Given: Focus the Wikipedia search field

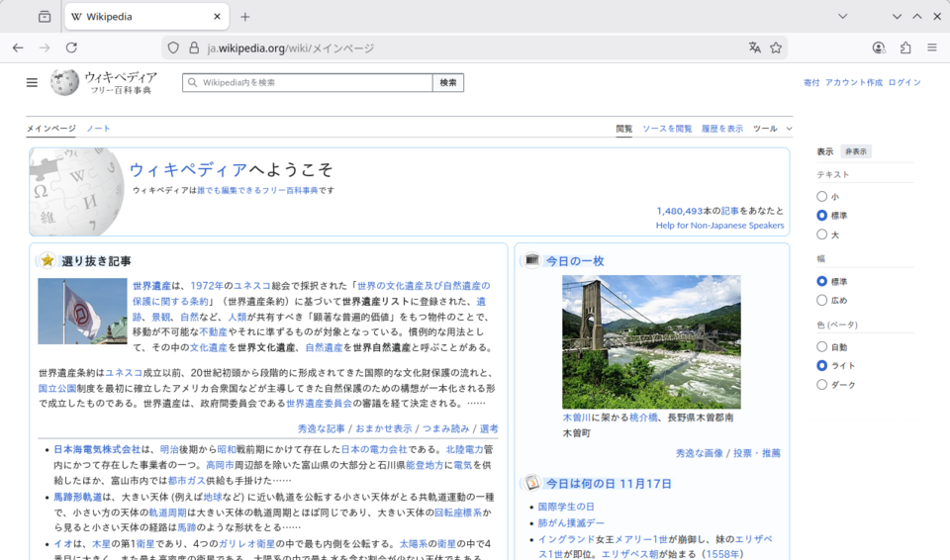Looking at the screenshot, I should pyautogui.click(x=308, y=82).
